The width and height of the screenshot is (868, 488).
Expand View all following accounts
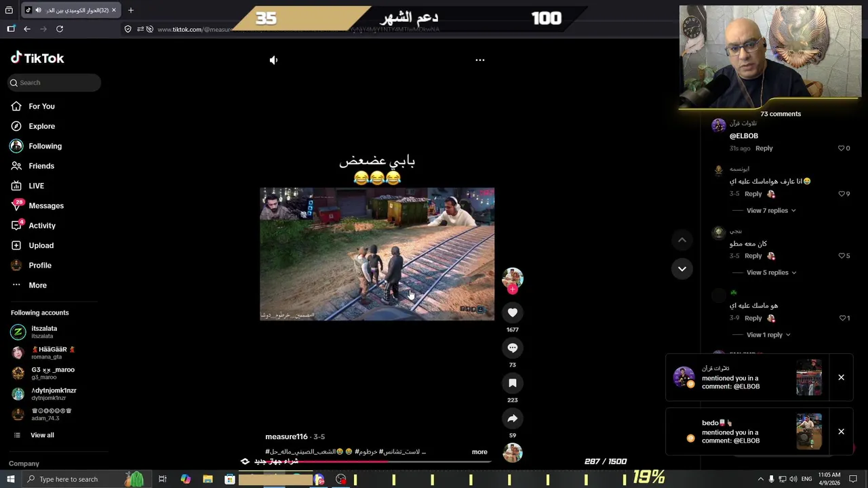pos(41,435)
